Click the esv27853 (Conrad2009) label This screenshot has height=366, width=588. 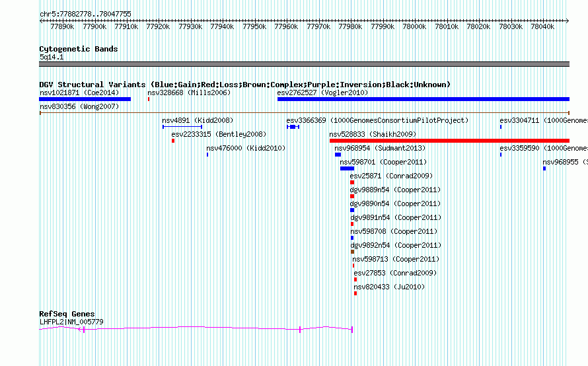pyautogui.click(x=395, y=273)
